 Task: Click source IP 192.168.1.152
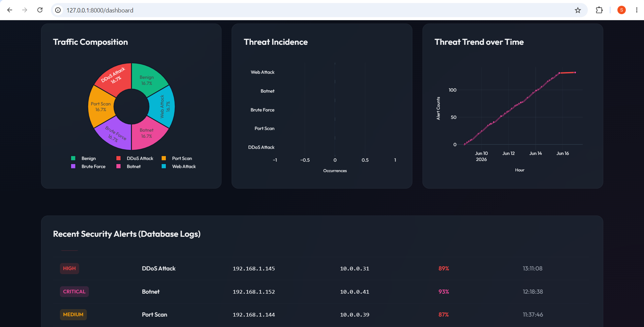click(x=254, y=292)
